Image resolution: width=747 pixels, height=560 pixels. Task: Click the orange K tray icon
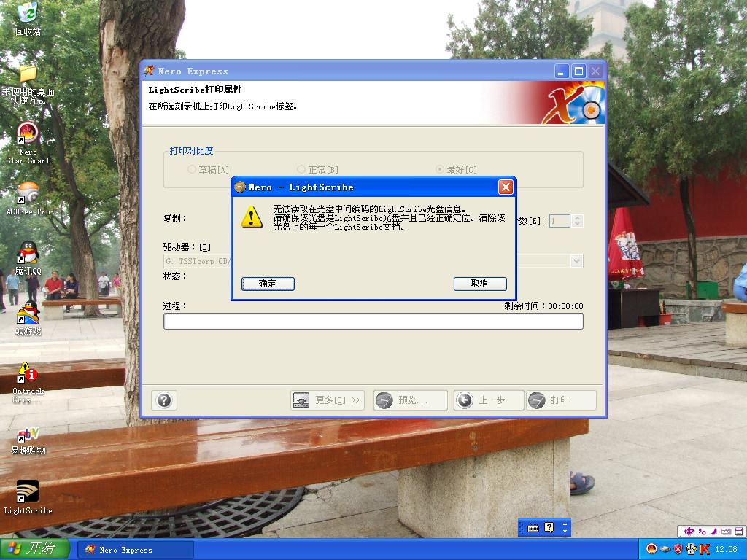[704, 549]
